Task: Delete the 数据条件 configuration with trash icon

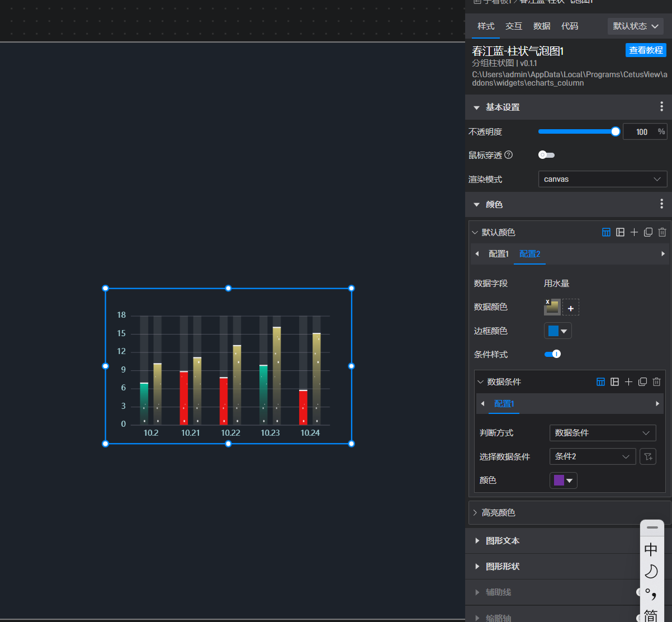Action: pos(656,381)
